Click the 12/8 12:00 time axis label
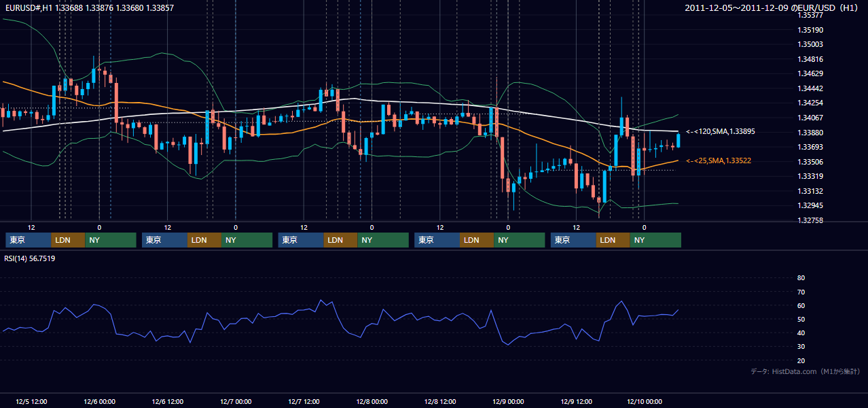Viewport: 868px width, 408px height. [440, 401]
